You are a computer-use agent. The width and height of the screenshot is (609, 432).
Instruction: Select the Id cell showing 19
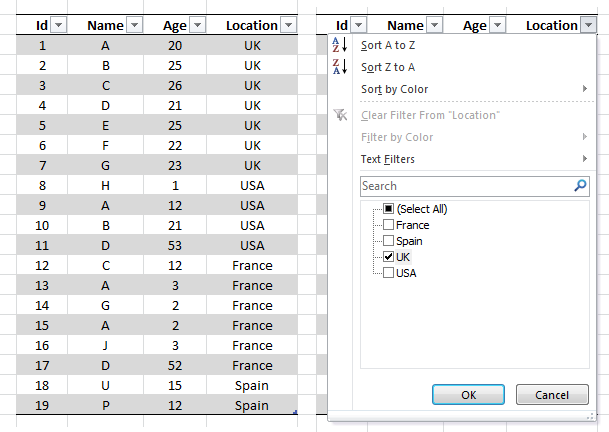42,405
